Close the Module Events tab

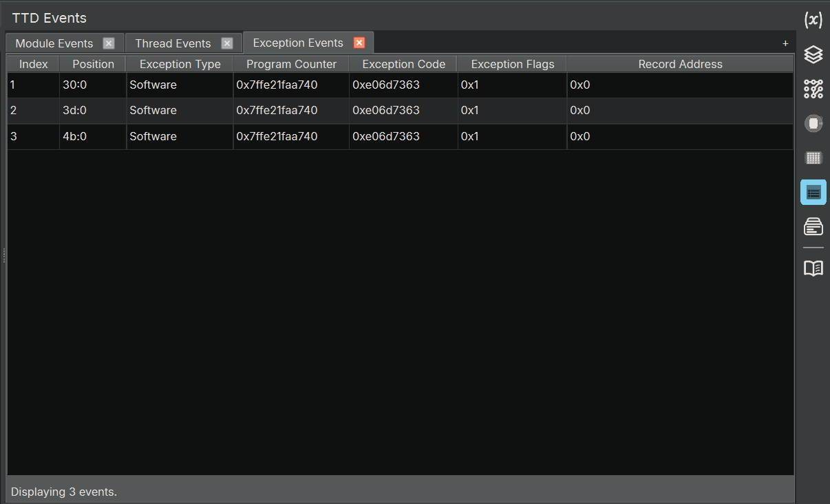(x=109, y=43)
